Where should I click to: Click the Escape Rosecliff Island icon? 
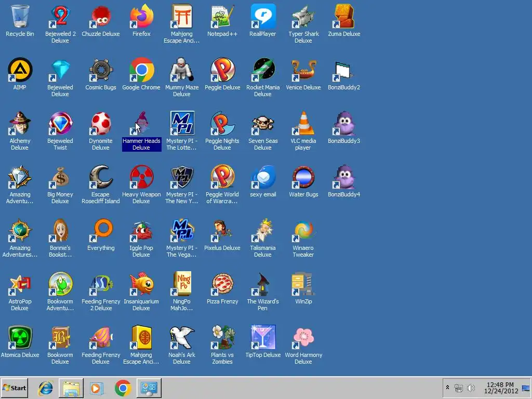pos(101,177)
